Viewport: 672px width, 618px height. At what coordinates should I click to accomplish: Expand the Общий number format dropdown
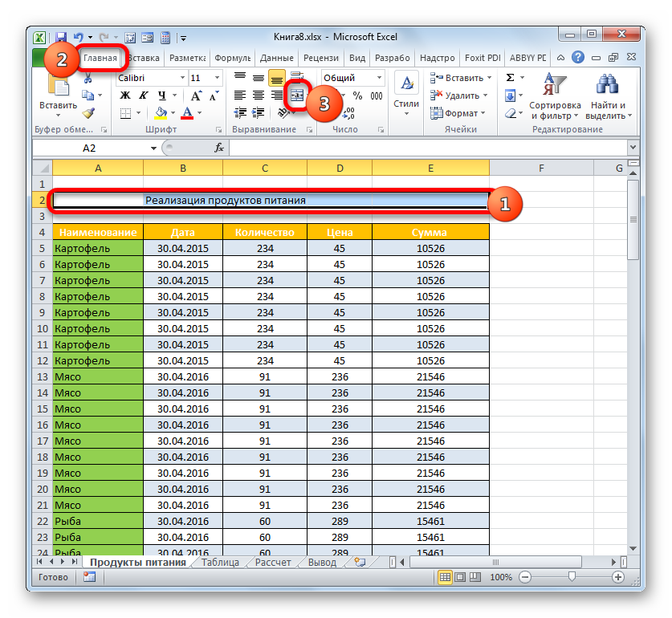coord(379,78)
